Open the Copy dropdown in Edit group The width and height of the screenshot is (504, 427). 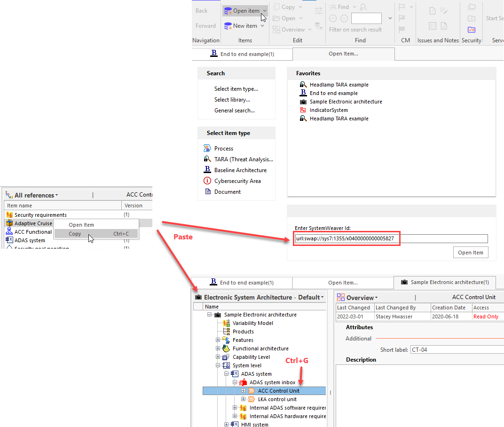(300, 7)
